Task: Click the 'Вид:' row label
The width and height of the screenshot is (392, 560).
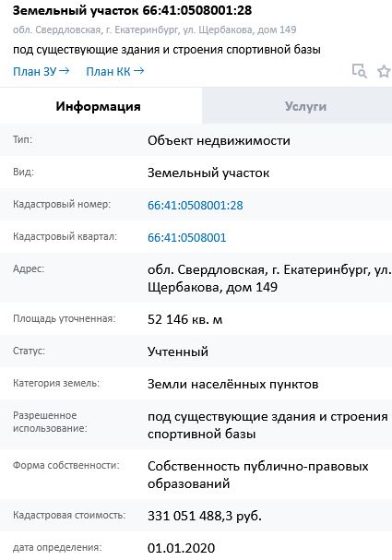Action: pyautogui.click(x=23, y=172)
